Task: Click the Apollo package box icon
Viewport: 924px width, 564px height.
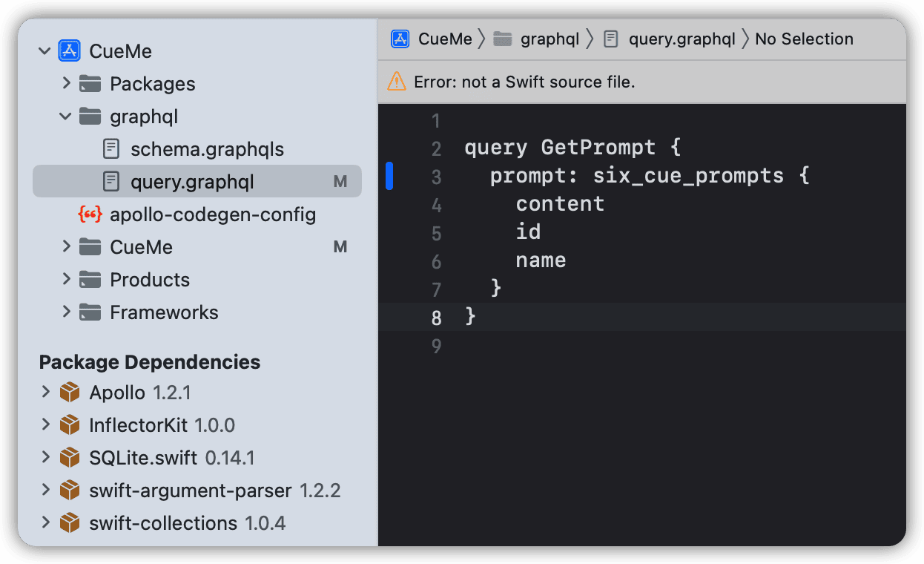Action: 70,392
